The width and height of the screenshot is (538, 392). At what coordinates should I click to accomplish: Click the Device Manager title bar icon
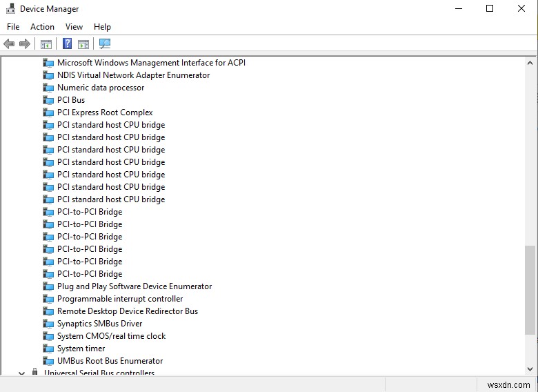click(x=10, y=8)
